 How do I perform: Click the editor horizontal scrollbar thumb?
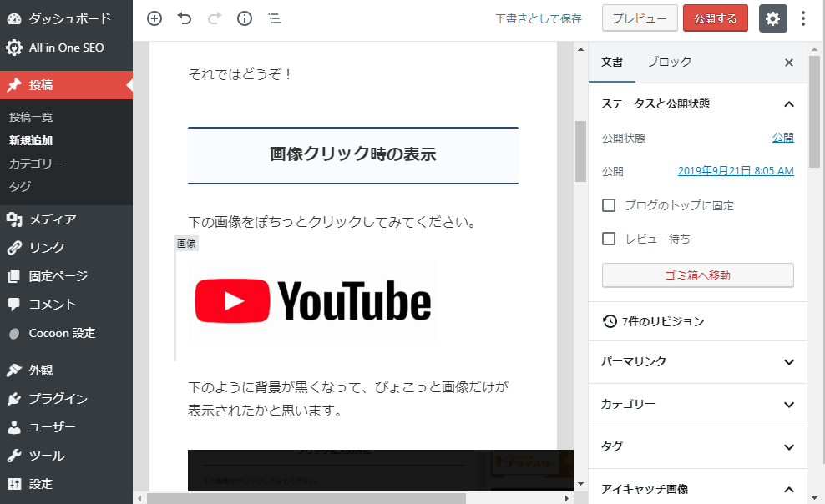point(306,497)
